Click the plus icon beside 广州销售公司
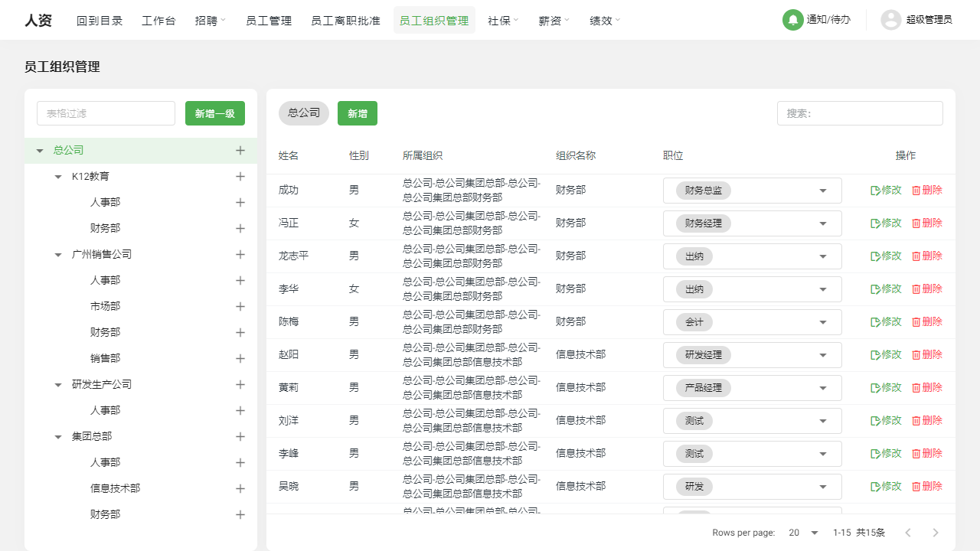Image resolution: width=980 pixels, height=551 pixels. tap(240, 253)
